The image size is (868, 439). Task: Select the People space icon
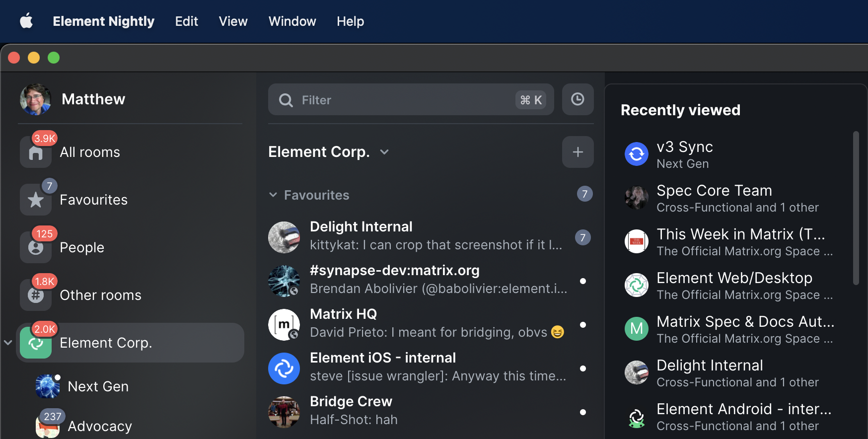click(x=36, y=247)
